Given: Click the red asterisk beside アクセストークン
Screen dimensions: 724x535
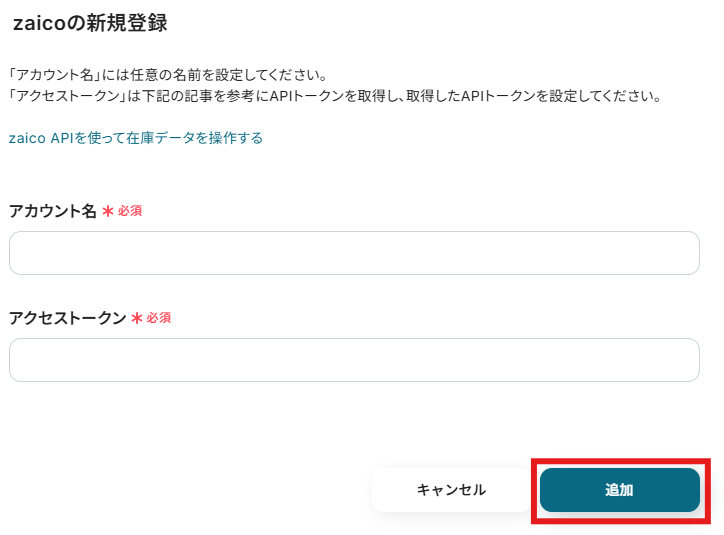Looking at the screenshot, I should pyautogui.click(x=137, y=318).
